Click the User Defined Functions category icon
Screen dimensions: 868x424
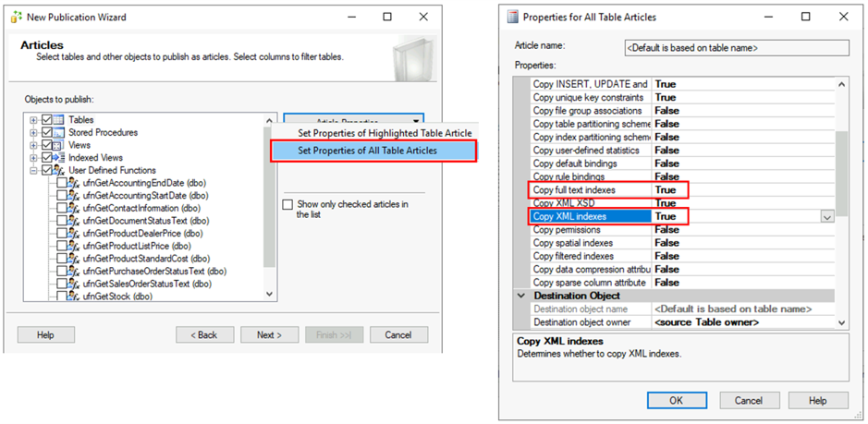tap(58, 171)
